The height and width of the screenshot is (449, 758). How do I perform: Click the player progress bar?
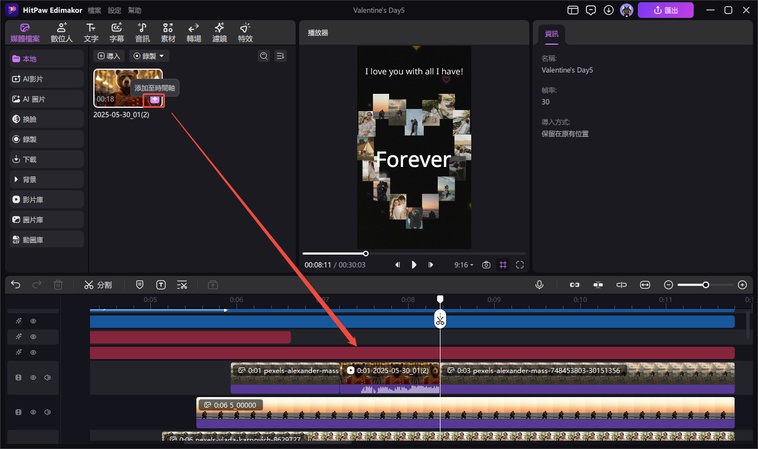pos(414,253)
